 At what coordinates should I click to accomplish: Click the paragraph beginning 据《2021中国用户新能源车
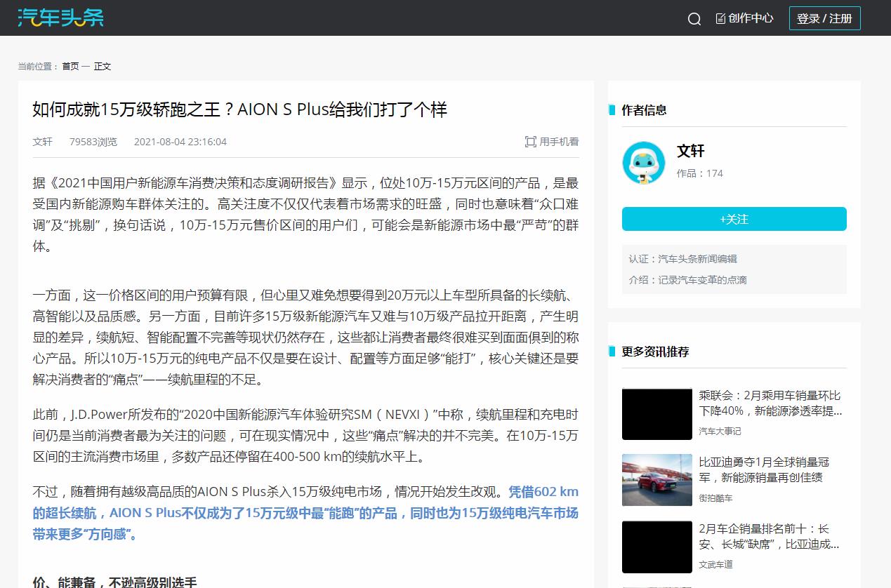305,215
